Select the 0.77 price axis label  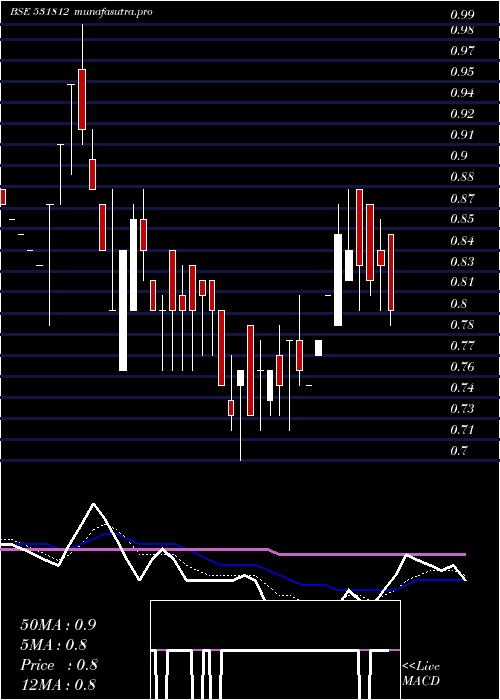pos(462,346)
